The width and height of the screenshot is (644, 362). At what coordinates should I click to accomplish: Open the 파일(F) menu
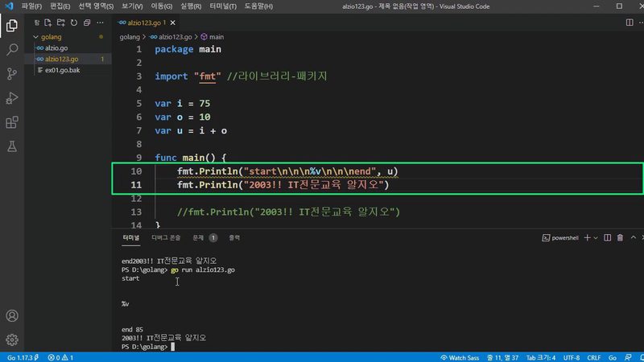tap(31, 6)
